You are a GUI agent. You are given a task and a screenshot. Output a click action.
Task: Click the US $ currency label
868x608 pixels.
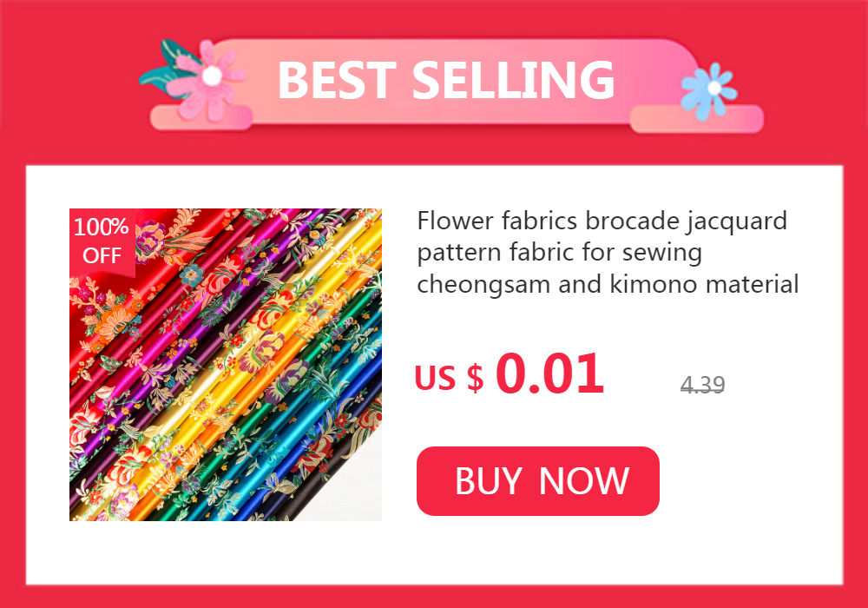[x=449, y=378]
